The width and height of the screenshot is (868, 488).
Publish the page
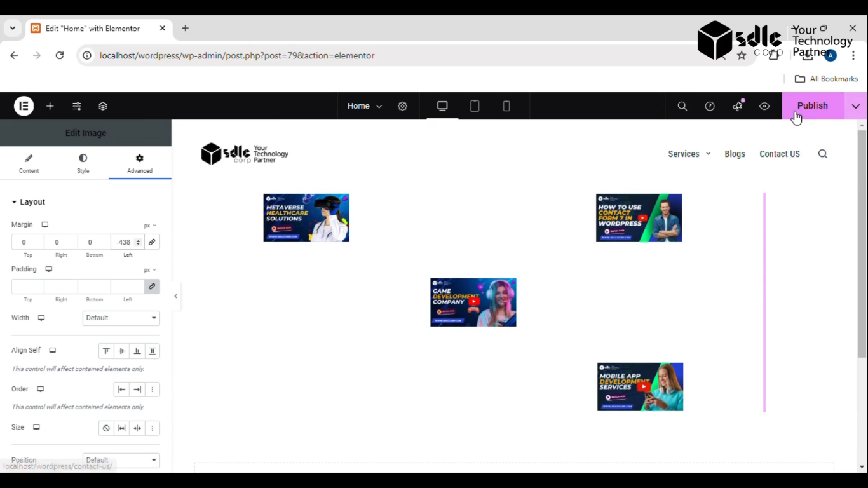coord(813,106)
